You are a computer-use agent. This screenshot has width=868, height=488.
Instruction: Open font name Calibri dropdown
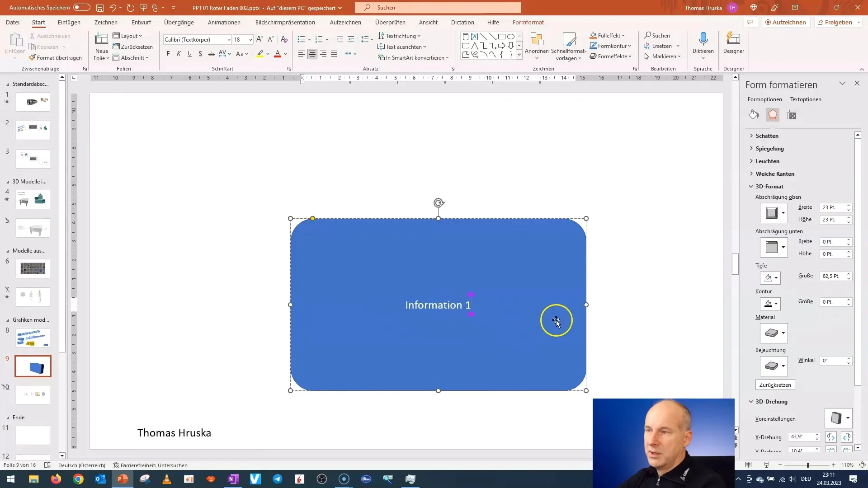tap(229, 40)
